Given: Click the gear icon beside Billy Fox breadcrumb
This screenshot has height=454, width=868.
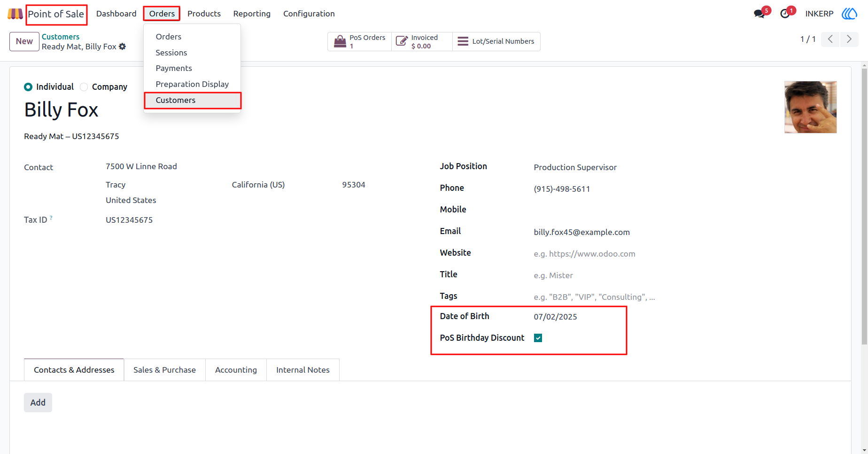Looking at the screenshot, I should (x=123, y=47).
